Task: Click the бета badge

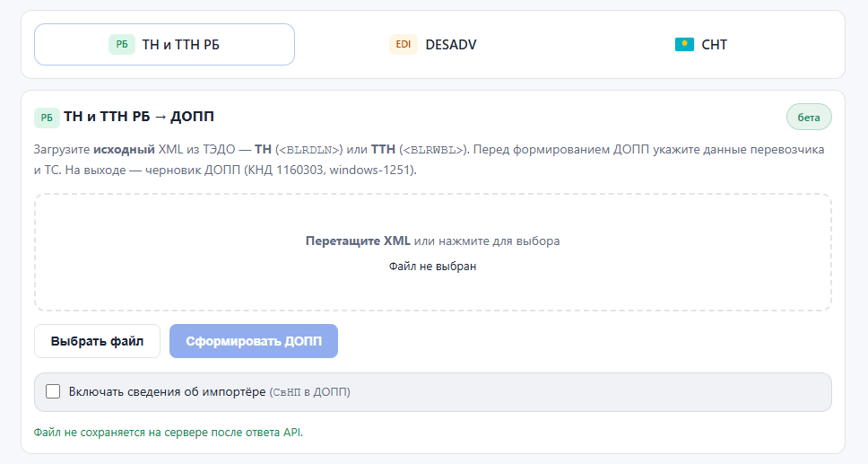Action: pyautogui.click(x=809, y=117)
